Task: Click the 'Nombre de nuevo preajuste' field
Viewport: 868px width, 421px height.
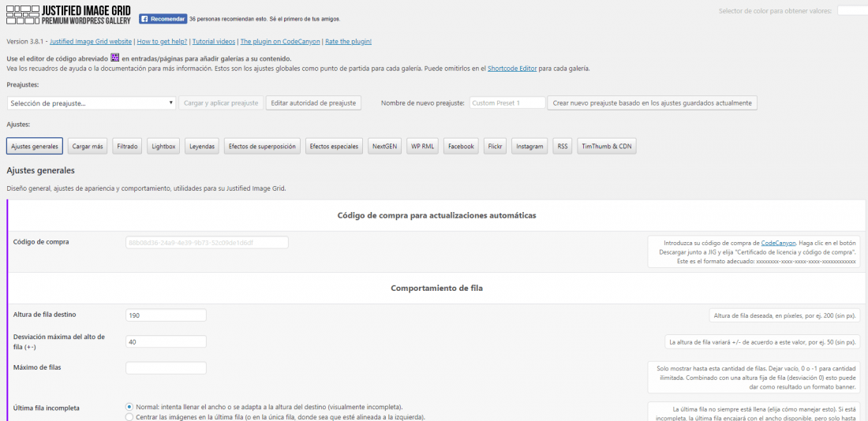Action: [507, 103]
